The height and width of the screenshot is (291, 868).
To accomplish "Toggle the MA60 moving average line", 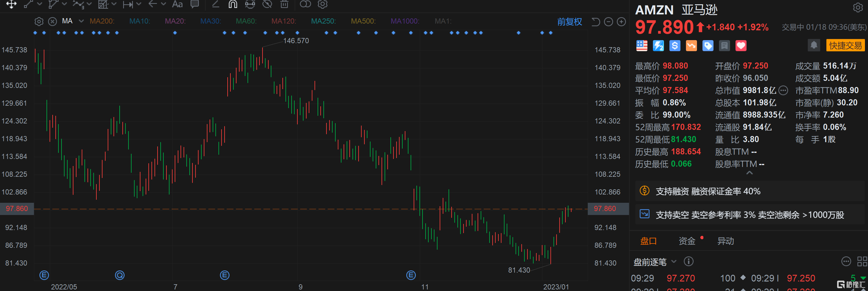I will point(246,21).
